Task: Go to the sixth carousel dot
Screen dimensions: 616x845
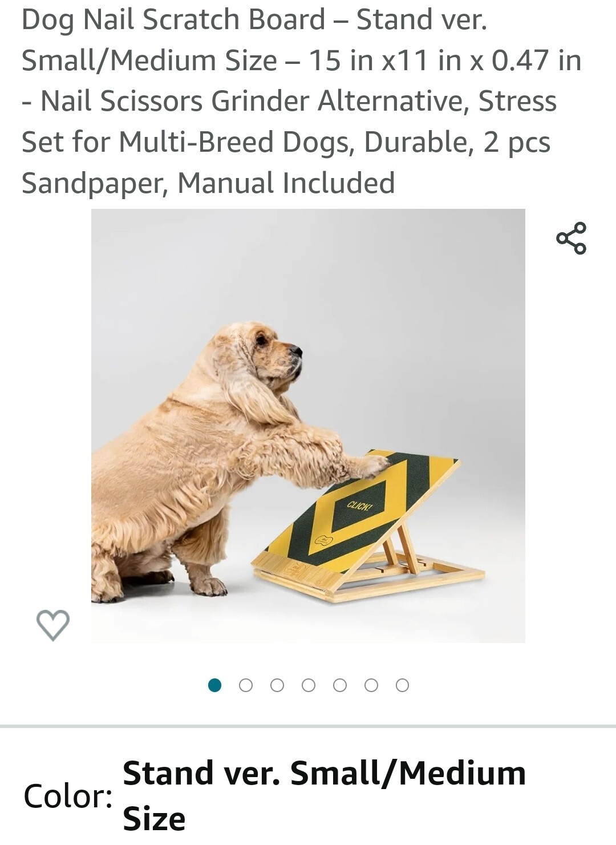Action: [x=371, y=685]
